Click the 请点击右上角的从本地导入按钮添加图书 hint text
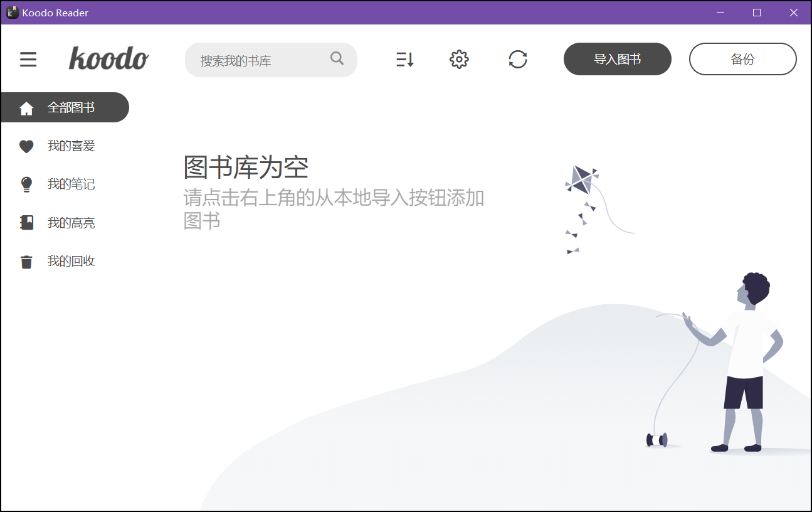 click(334, 209)
